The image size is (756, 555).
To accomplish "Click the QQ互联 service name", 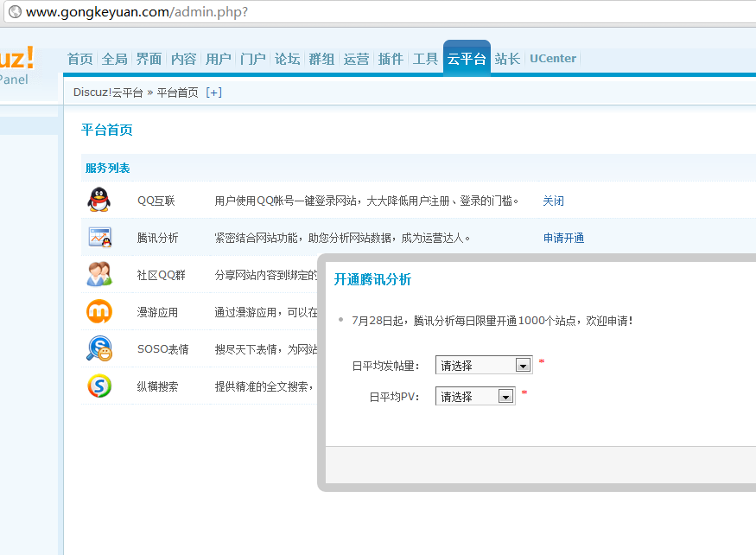I will coord(156,201).
